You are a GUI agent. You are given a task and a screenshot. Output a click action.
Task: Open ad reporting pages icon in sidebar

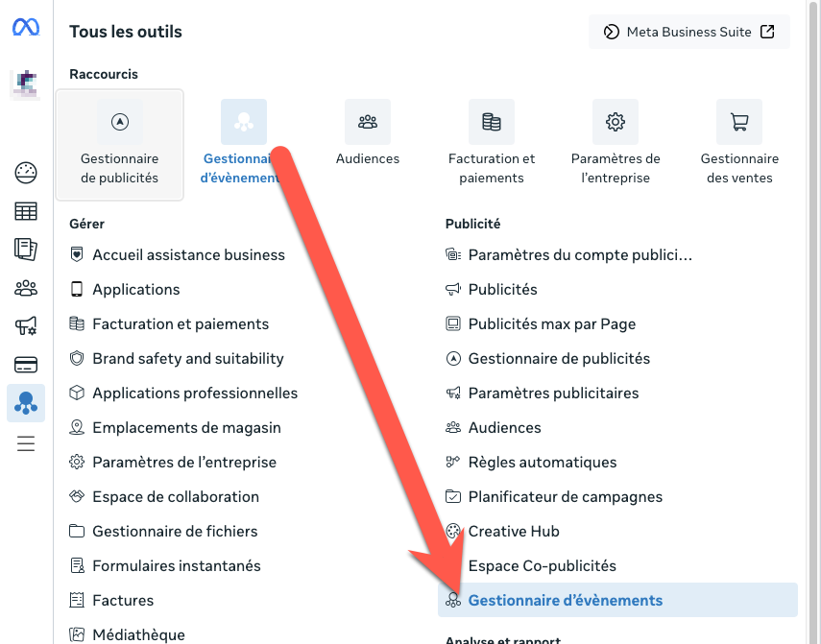(26, 250)
